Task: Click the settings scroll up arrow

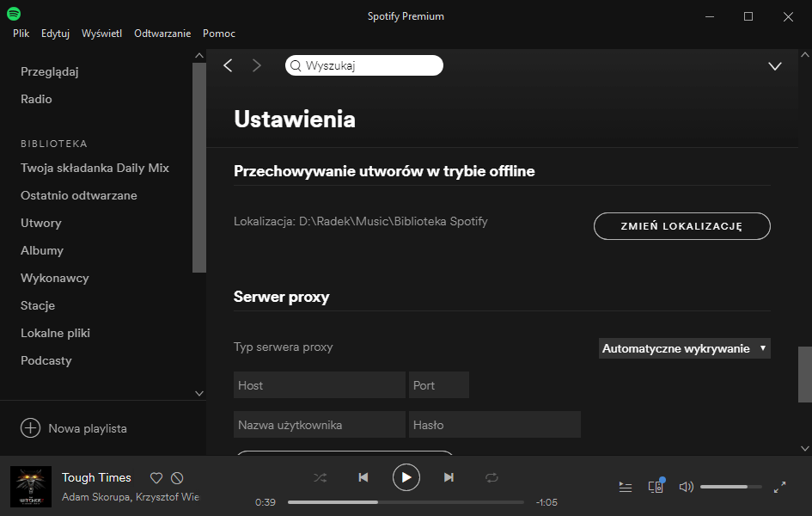Action: [805, 54]
